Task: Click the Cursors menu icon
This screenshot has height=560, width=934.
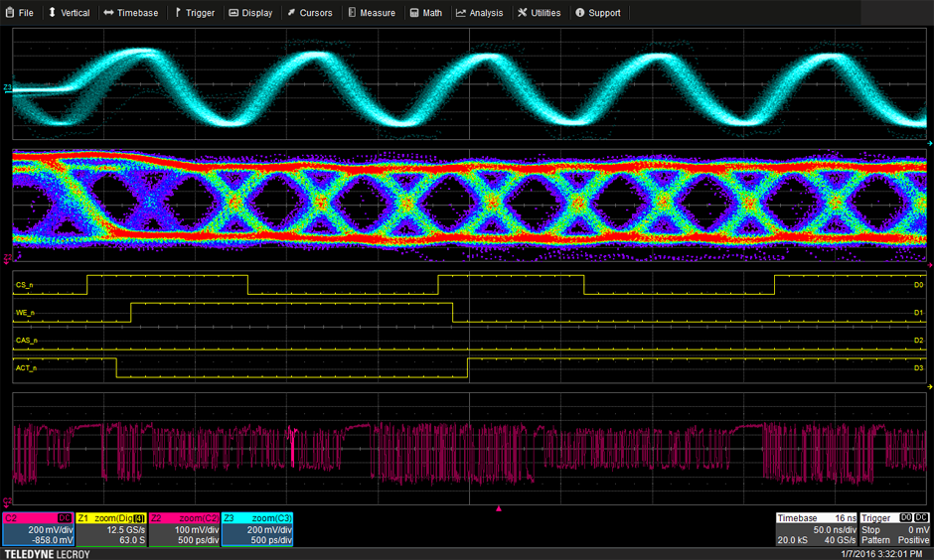Action: click(x=291, y=13)
